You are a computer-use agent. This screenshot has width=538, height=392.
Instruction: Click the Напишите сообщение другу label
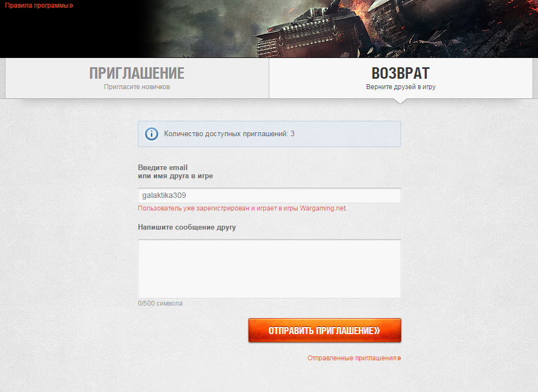click(187, 227)
